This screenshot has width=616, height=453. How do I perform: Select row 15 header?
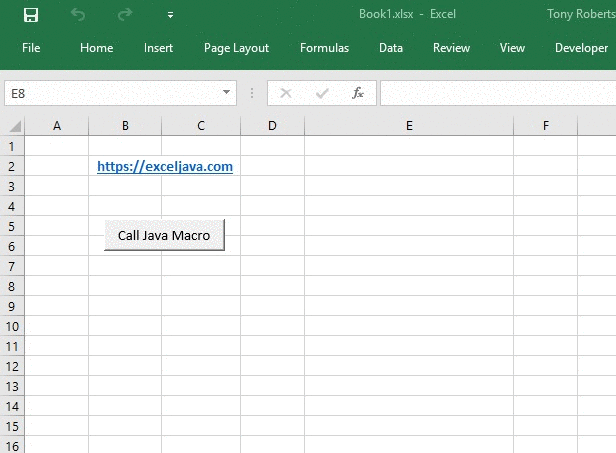click(12, 427)
